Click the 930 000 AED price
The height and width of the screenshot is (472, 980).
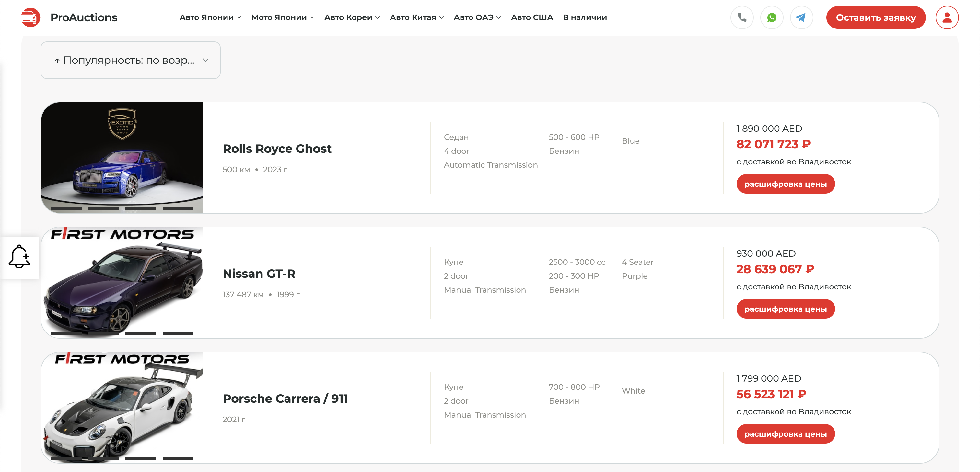[766, 254]
